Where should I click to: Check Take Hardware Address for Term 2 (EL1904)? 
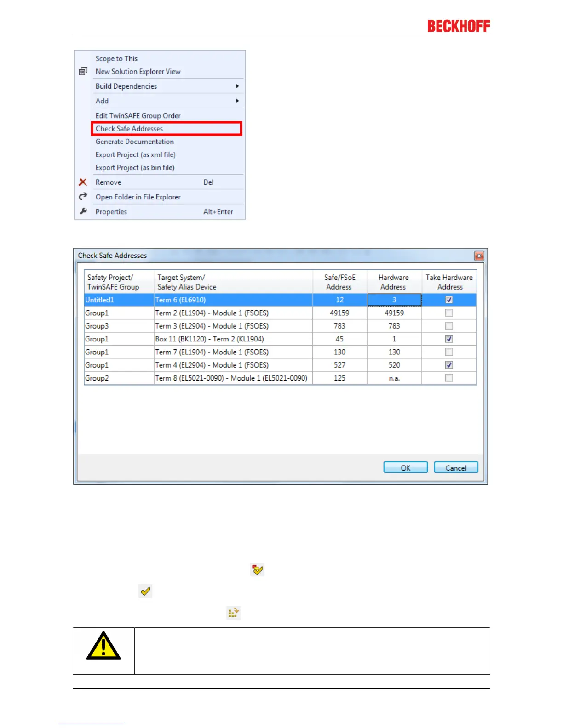pyautogui.click(x=449, y=313)
